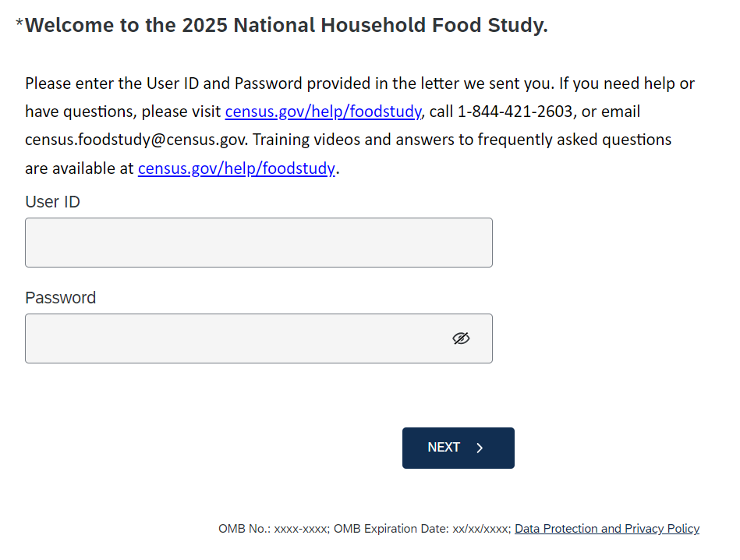Focus the User ID input field
The height and width of the screenshot is (560, 740).
click(x=258, y=243)
